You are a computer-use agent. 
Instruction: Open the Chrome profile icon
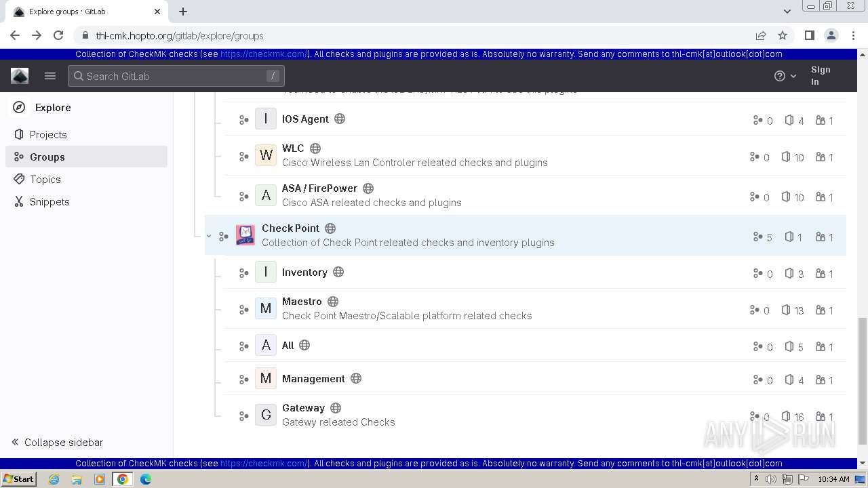click(831, 35)
